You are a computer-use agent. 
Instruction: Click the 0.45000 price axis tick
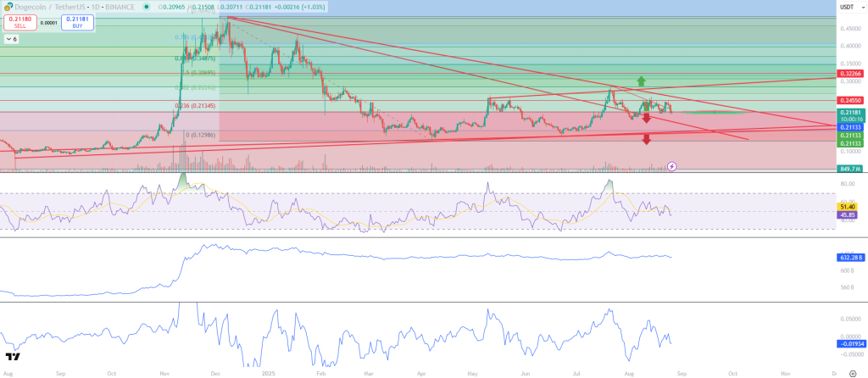(x=852, y=30)
